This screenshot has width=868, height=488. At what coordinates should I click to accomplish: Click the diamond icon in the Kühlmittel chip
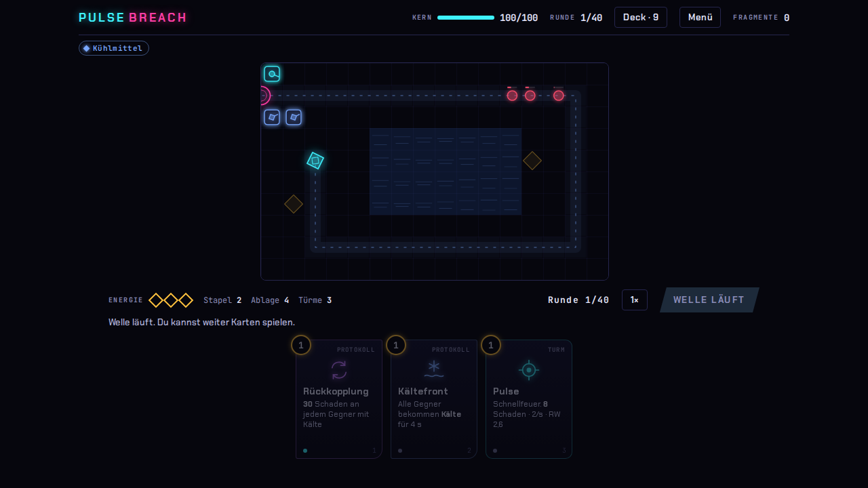pos(86,48)
